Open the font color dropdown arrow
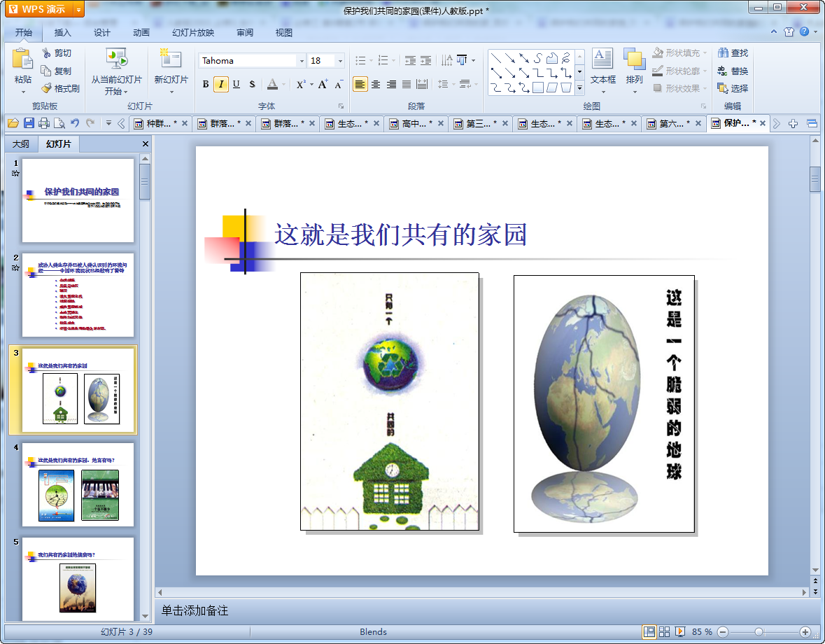 (284, 84)
